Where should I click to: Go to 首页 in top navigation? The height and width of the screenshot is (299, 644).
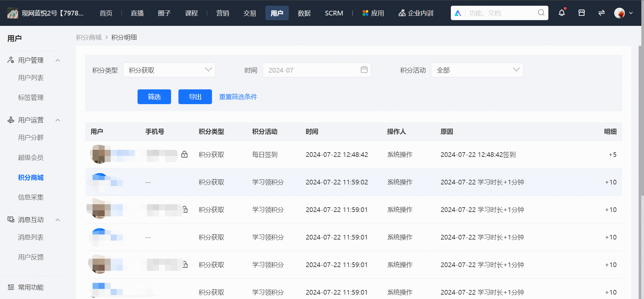(x=106, y=13)
